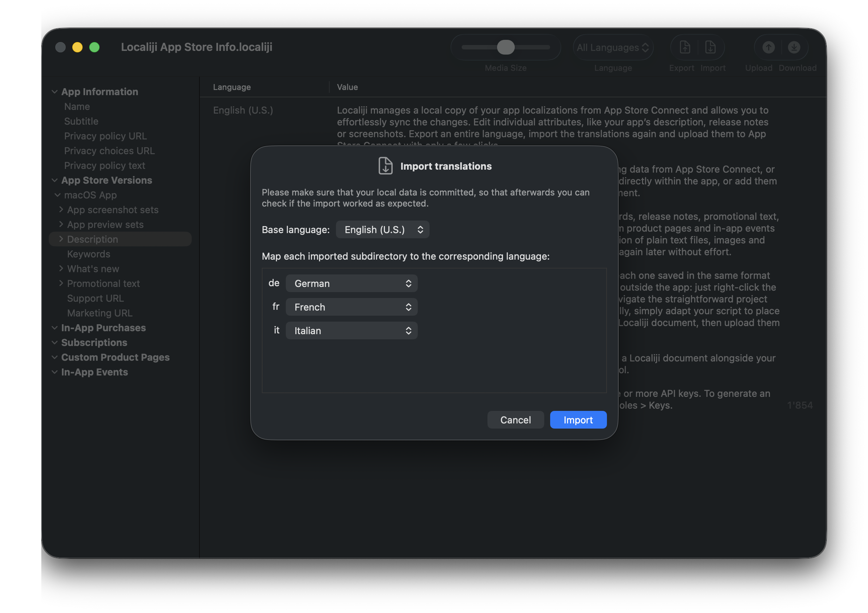This screenshot has height=613, width=868.
Task: Expand App screenshot sets in sidebar
Action: (x=61, y=209)
